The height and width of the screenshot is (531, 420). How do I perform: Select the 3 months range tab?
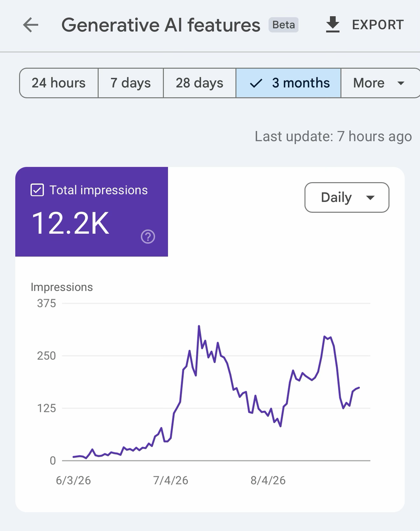point(288,83)
